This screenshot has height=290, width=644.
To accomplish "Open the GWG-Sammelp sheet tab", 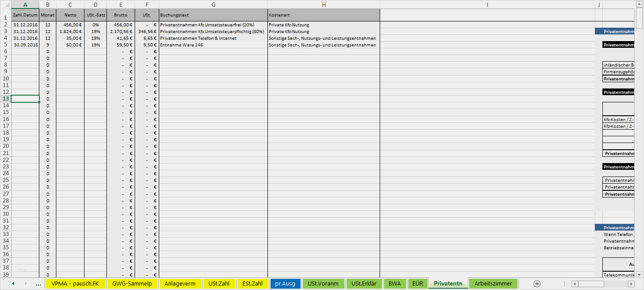I will [x=132, y=283].
